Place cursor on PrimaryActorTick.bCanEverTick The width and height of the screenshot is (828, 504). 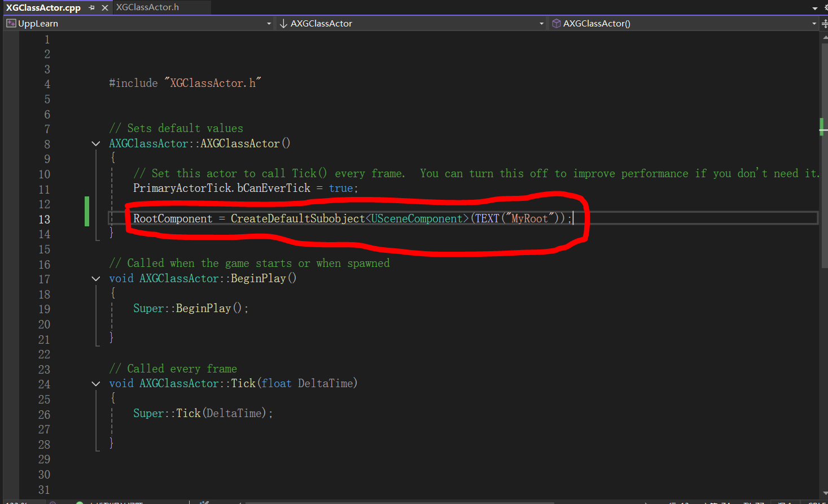pos(222,189)
